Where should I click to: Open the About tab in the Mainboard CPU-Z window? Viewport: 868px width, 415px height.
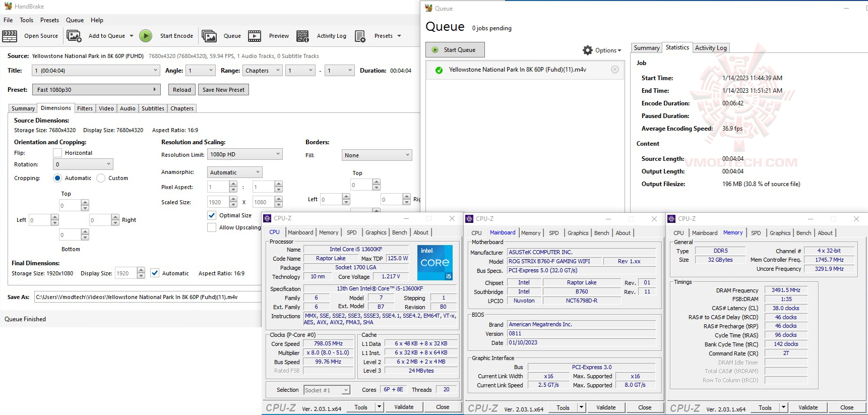[623, 233]
